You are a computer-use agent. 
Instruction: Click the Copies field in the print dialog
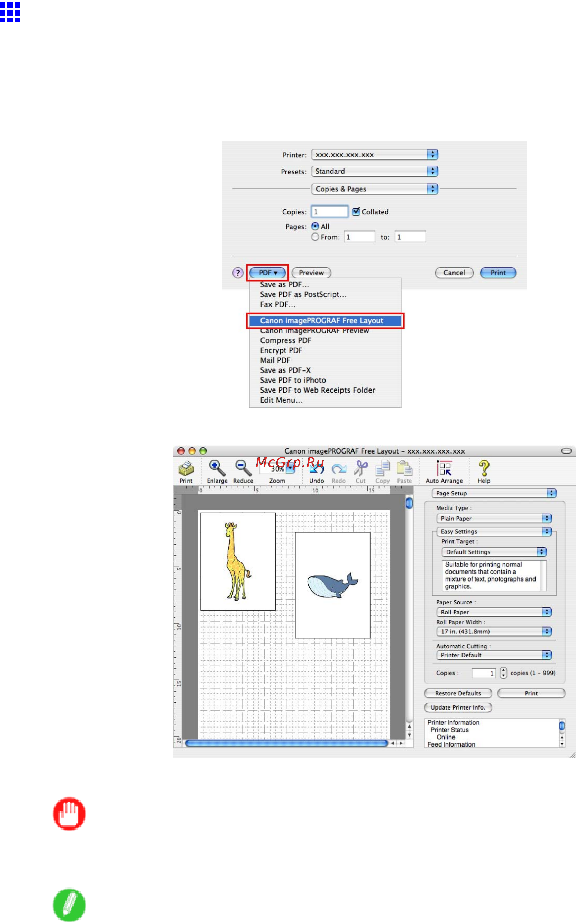(330, 211)
